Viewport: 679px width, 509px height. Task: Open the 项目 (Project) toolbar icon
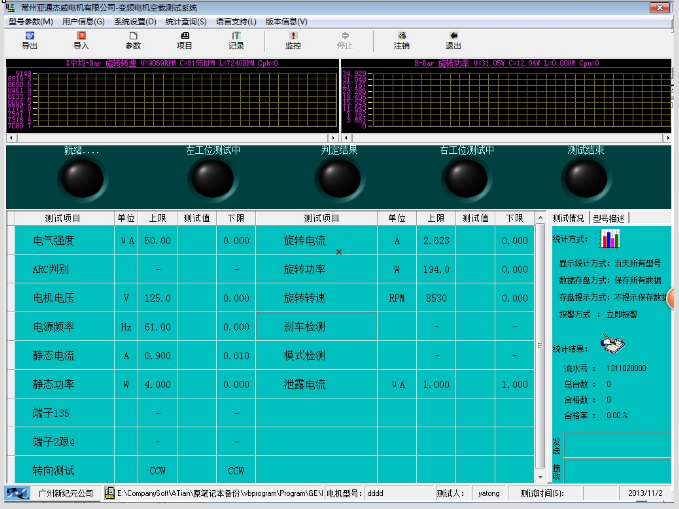(x=184, y=40)
